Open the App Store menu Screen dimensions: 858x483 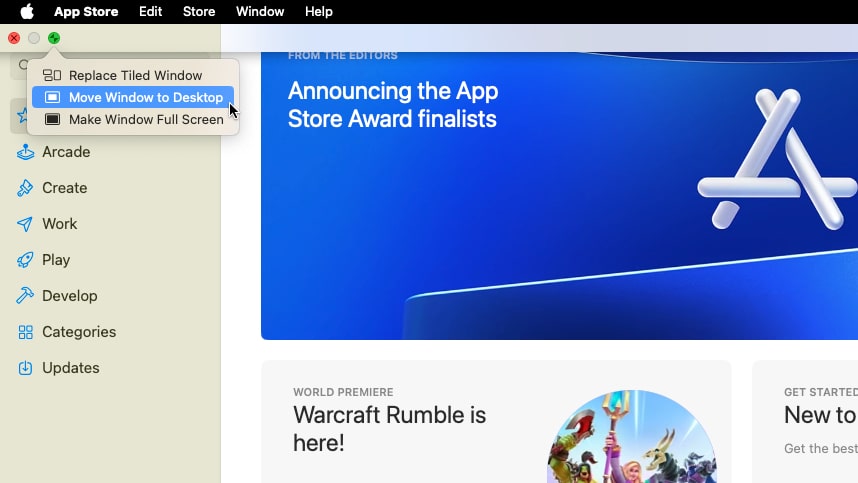click(86, 11)
